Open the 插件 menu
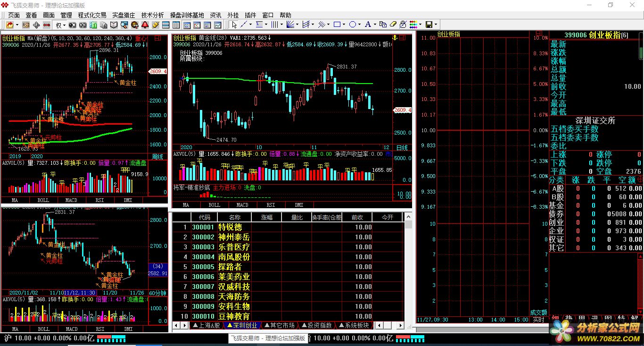 click(x=250, y=15)
